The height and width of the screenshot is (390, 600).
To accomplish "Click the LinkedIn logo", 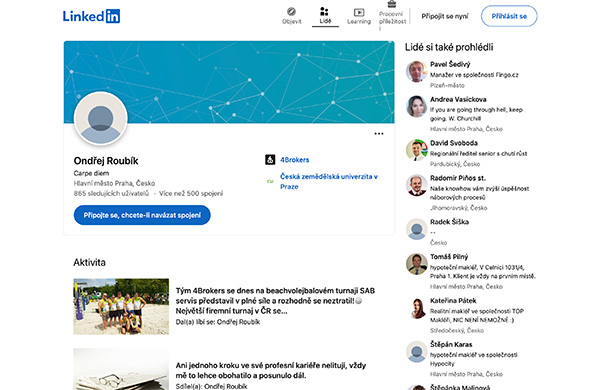I will tap(91, 16).
